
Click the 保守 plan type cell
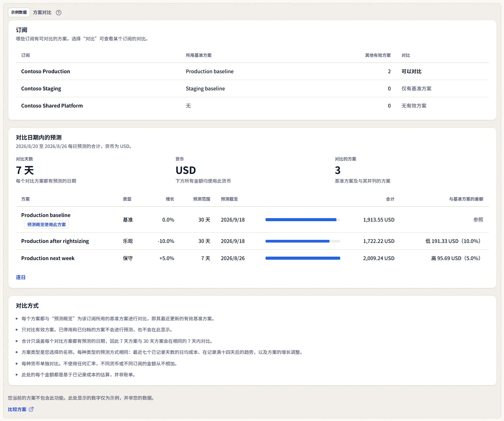pyautogui.click(x=128, y=258)
